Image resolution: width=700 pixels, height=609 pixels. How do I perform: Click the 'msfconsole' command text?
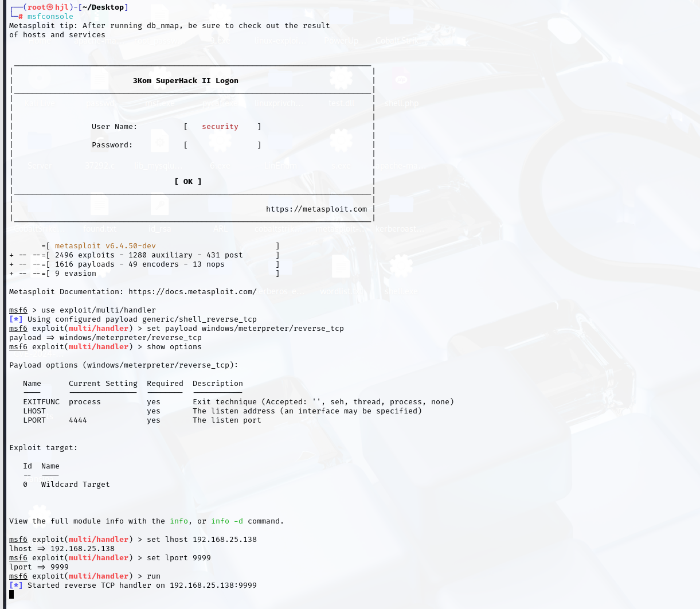pos(50,17)
